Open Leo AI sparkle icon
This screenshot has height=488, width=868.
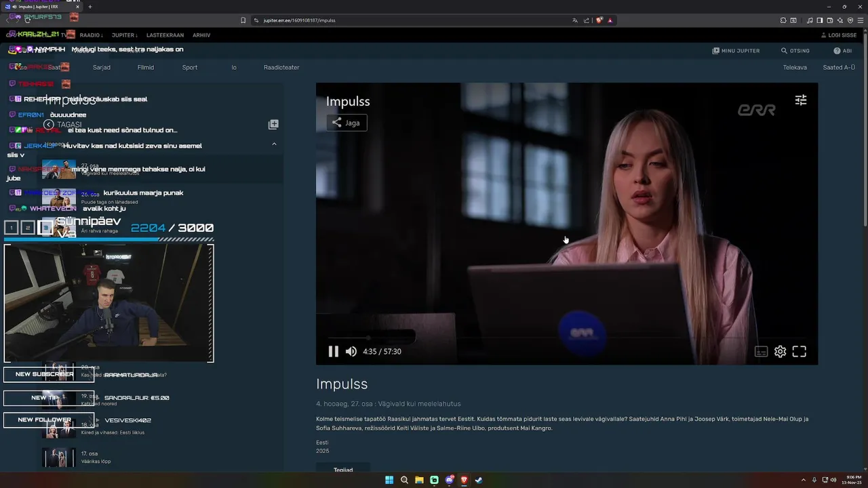[x=840, y=20]
